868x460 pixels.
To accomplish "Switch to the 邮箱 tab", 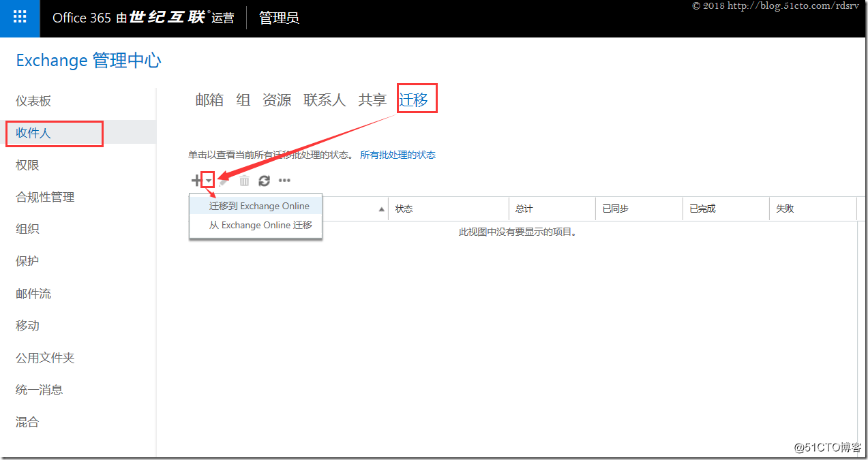I will click(209, 100).
